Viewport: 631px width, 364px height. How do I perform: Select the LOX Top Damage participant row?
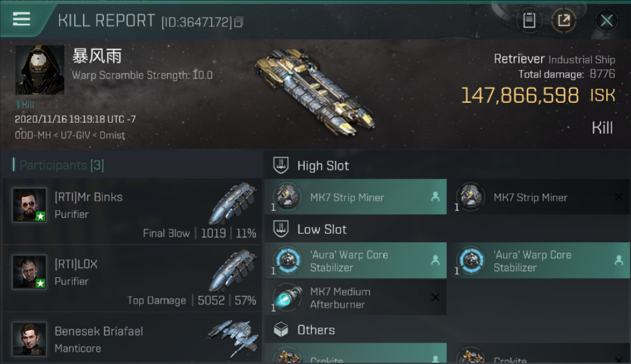coord(132,279)
